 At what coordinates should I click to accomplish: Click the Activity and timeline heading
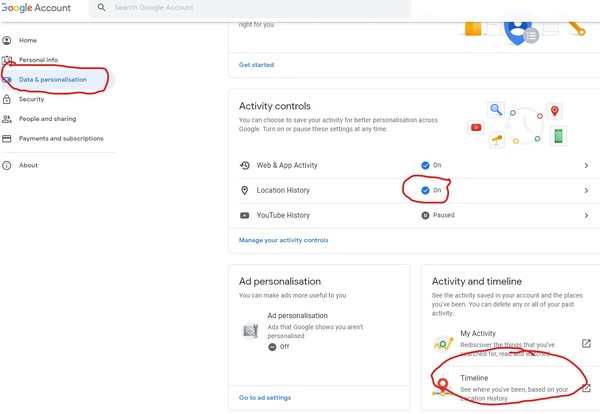click(x=477, y=282)
